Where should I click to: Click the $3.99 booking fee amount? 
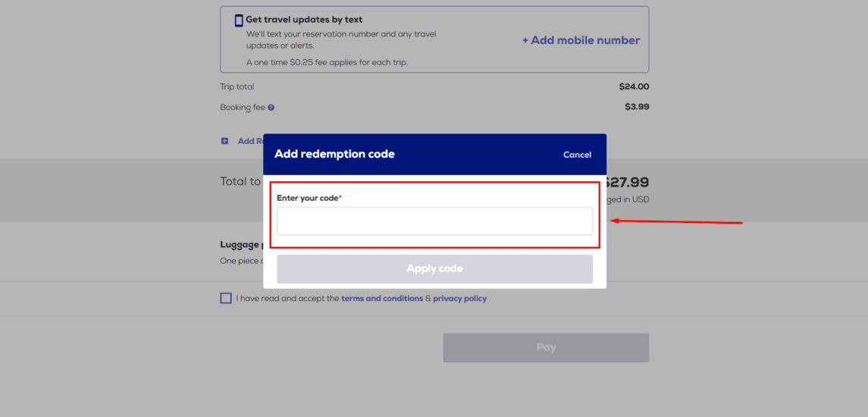point(637,107)
